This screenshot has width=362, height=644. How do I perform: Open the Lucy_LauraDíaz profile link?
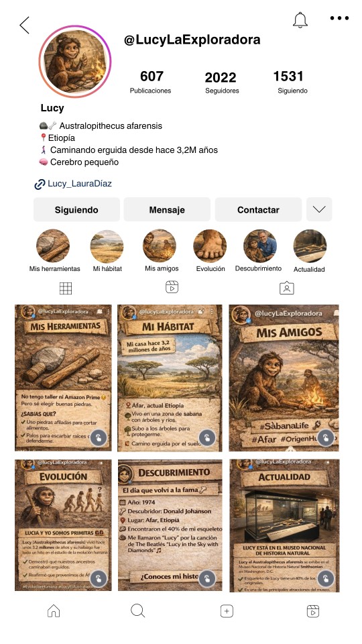coord(80,184)
